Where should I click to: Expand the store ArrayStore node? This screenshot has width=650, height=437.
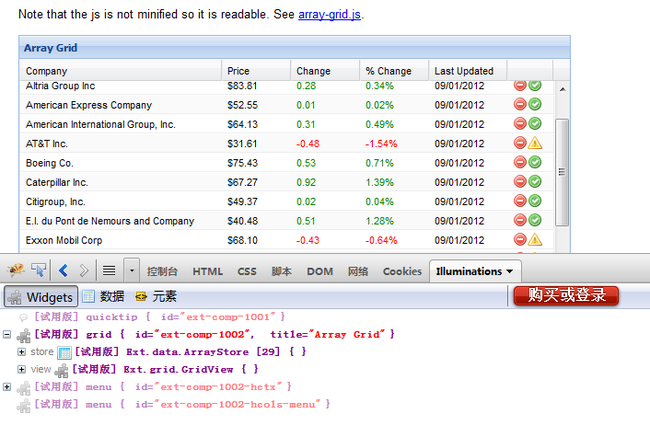coord(22,352)
